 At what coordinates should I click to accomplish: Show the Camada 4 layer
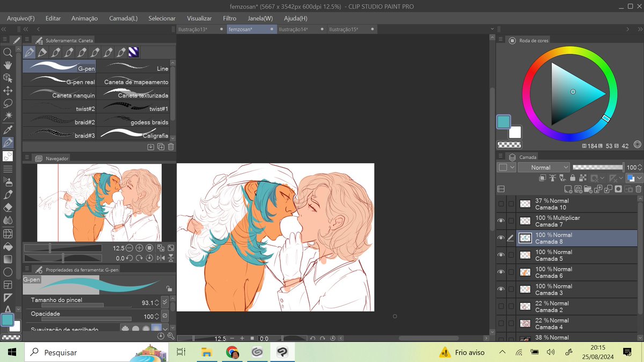click(x=501, y=324)
